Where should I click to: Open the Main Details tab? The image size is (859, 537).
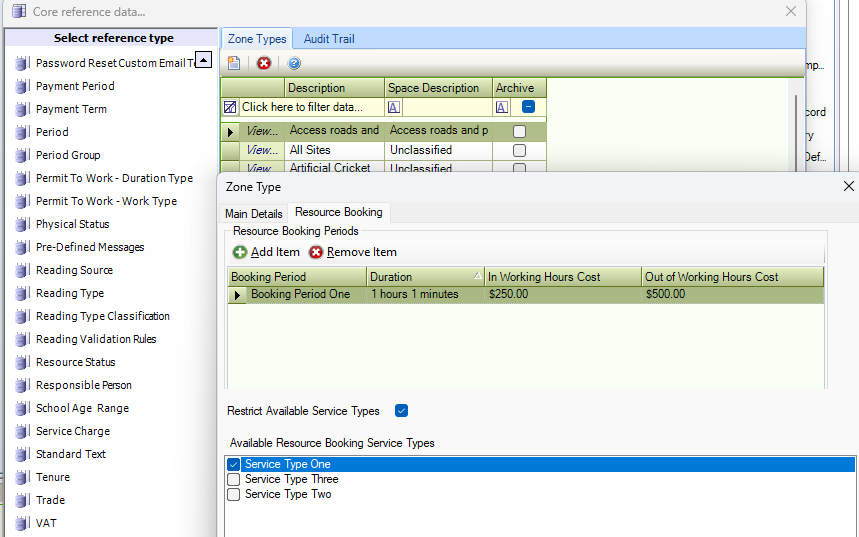coord(253,213)
